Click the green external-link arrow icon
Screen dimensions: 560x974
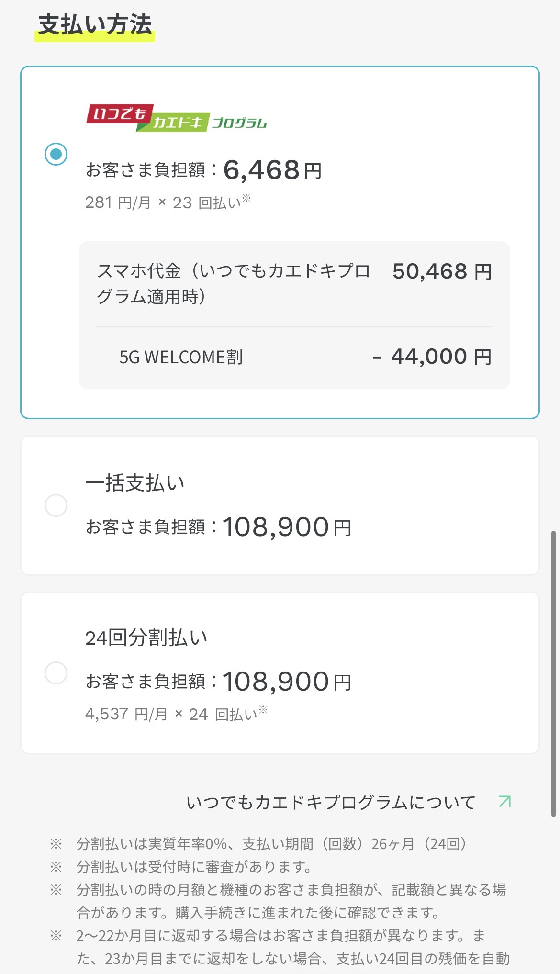click(x=504, y=801)
